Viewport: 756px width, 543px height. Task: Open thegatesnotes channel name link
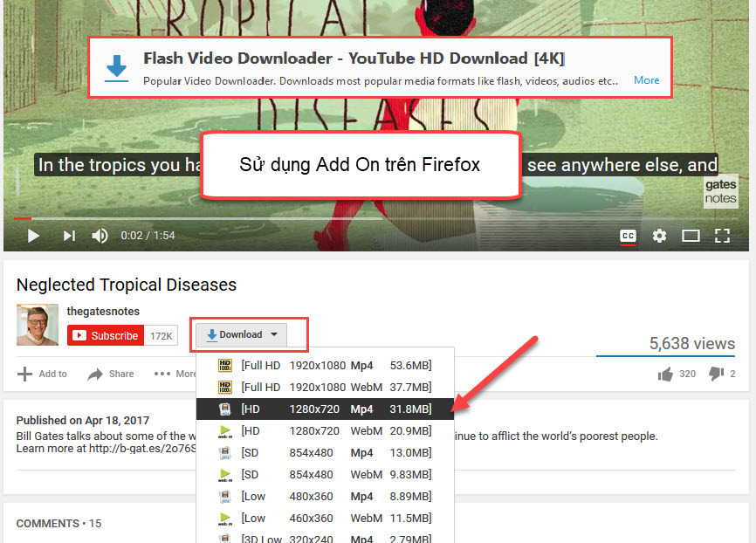tap(103, 311)
